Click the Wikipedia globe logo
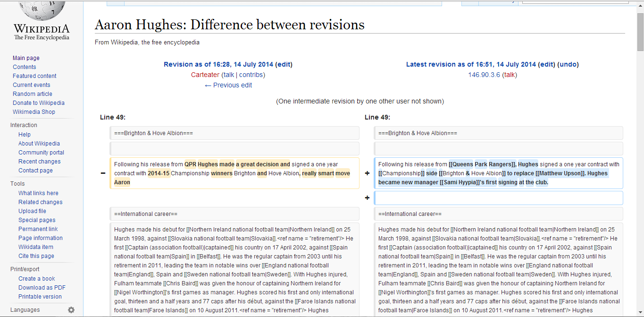The image size is (644, 317). coord(41,10)
